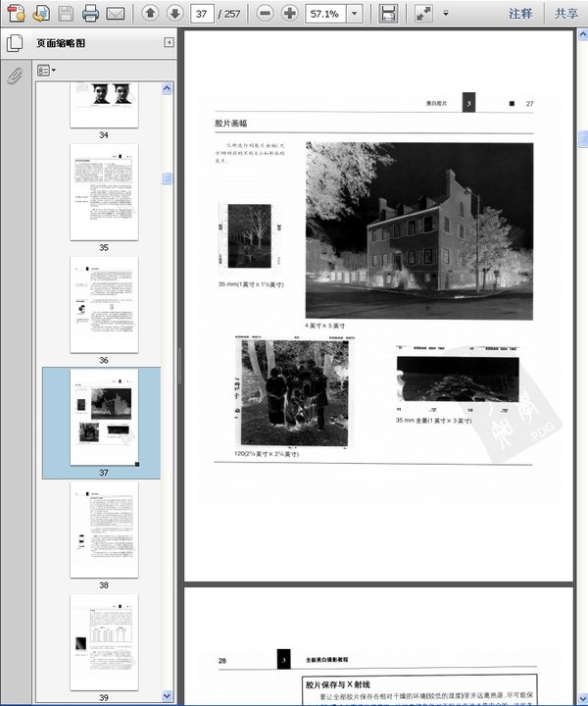
Task: Go to next page with down arrow
Action: tap(174, 14)
